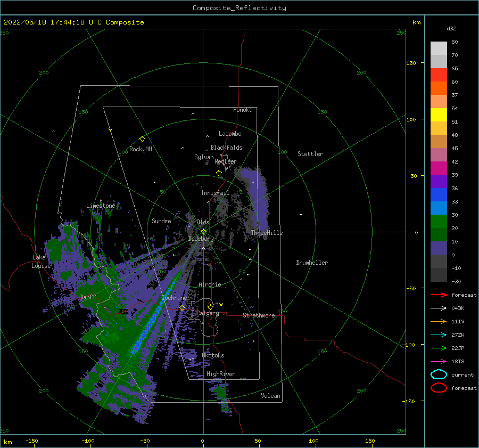Click the Okotoks label

click(213, 355)
